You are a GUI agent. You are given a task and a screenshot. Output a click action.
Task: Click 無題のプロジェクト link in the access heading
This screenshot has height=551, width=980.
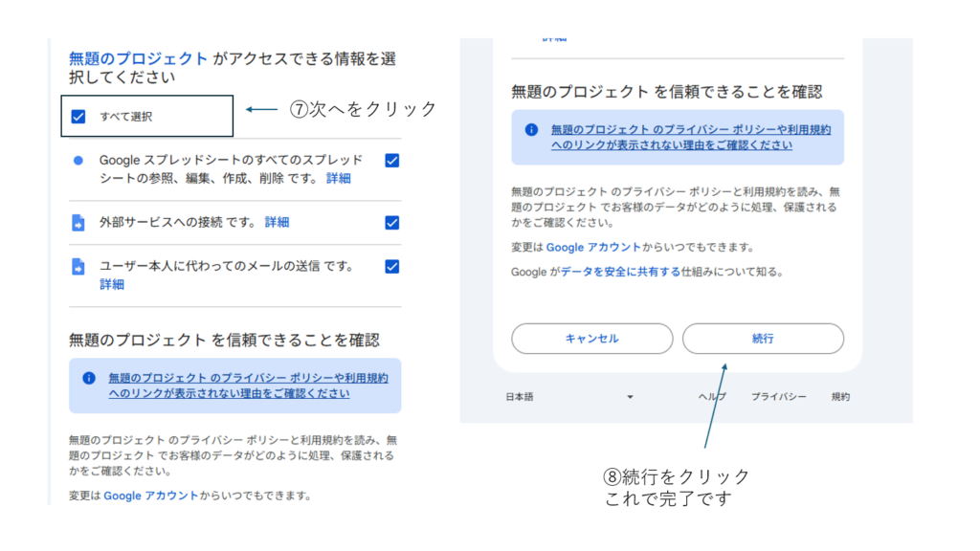pyautogui.click(x=138, y=59)
